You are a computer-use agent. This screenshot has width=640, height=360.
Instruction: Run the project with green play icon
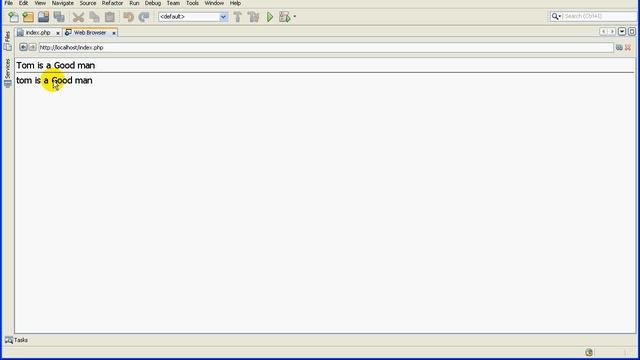click(270, 17)
